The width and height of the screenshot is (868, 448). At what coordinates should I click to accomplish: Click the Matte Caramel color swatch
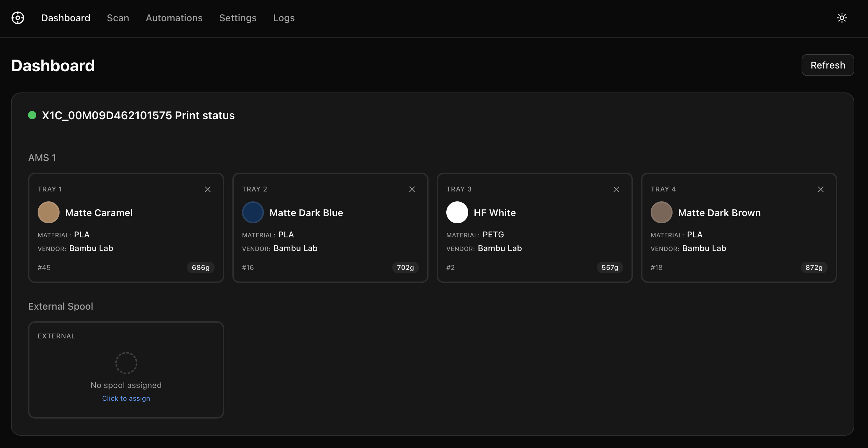(49, 212)
